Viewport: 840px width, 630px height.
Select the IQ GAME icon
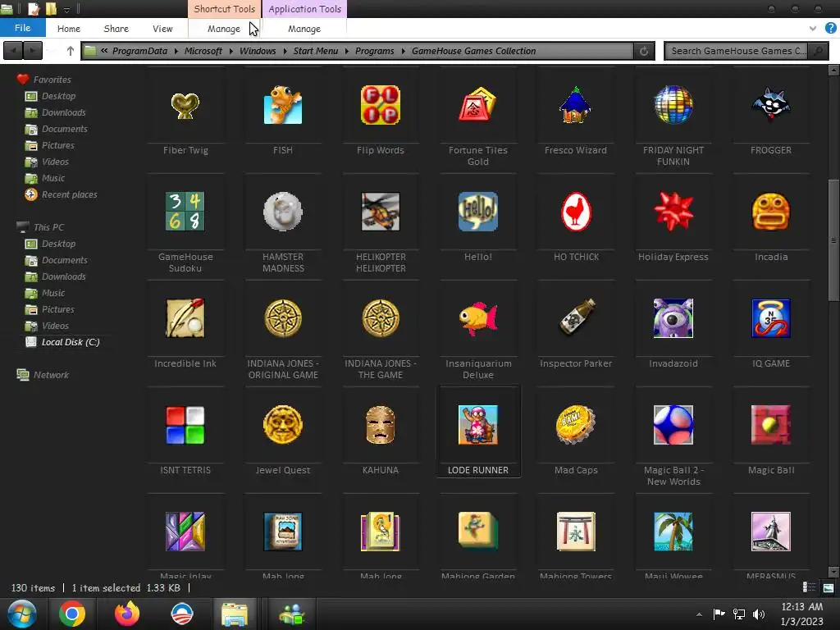(771, 318)
